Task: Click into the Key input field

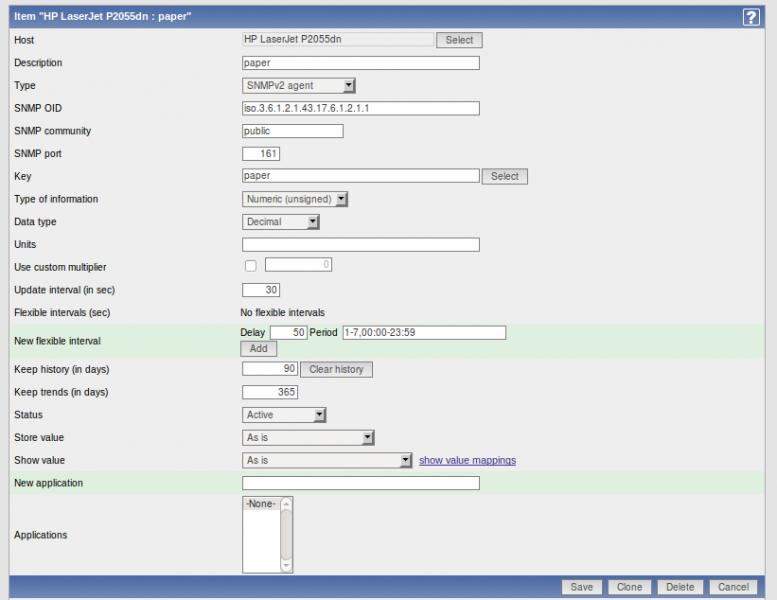Action: 361,176
